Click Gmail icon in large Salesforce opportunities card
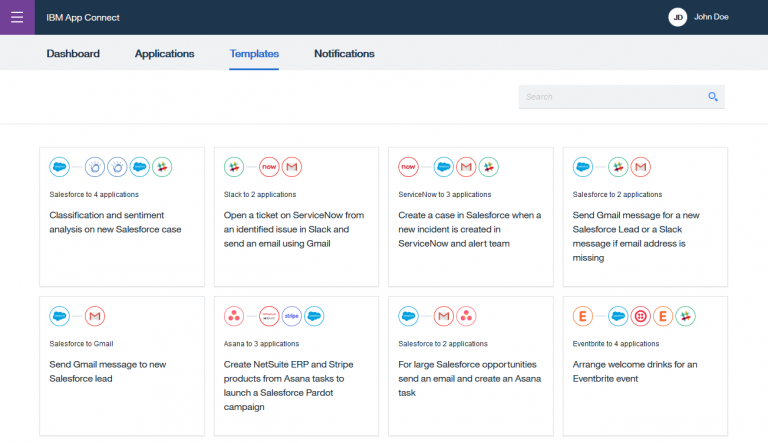768x443 pixels. point(443,316)
